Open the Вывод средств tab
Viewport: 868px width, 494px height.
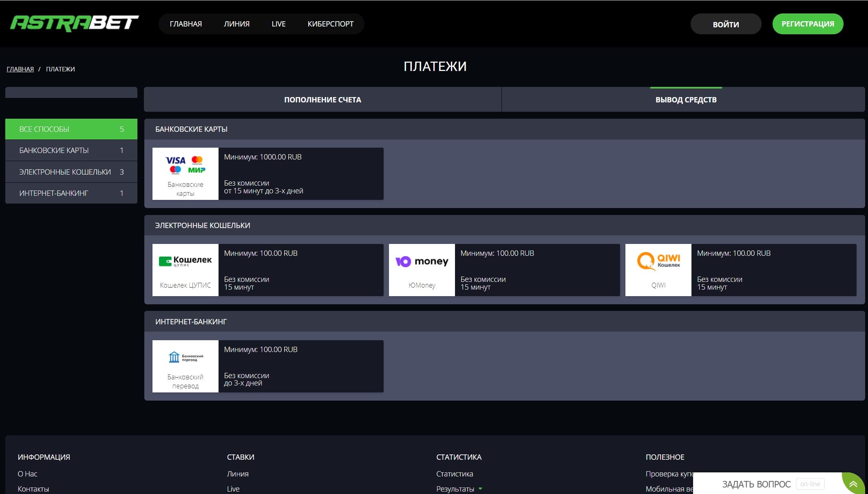[686, 100]
